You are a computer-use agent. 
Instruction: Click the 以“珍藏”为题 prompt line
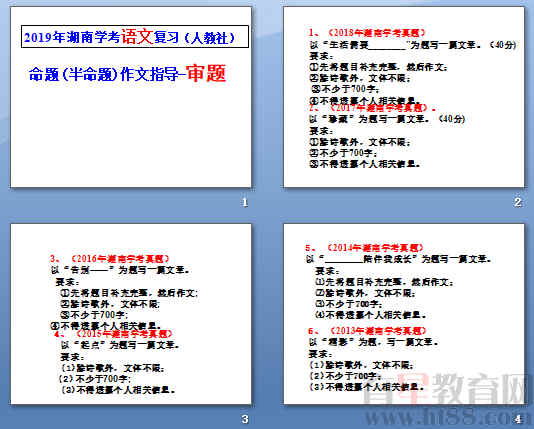pyautogui.click(x=387, y=119)
